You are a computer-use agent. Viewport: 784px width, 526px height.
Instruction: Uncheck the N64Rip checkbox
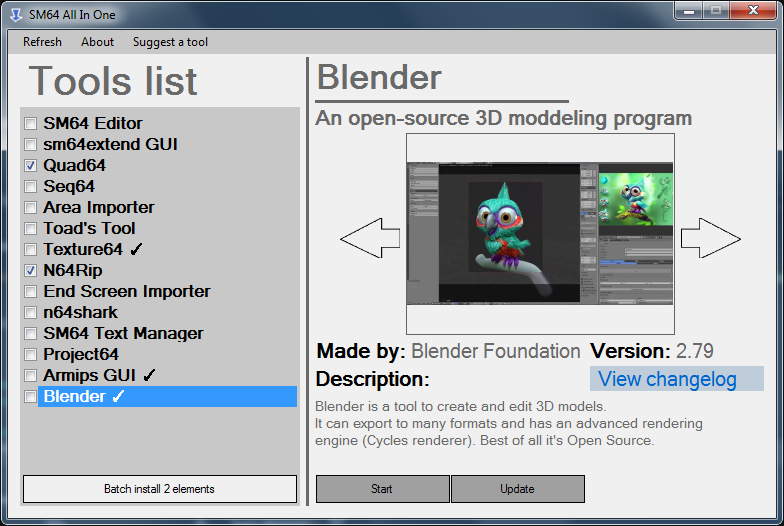30,270
